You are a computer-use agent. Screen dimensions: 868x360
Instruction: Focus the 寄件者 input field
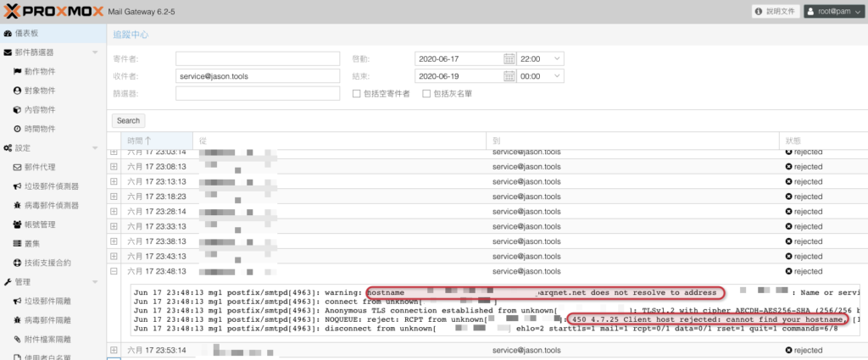pyautogui.click(x=258, y=58)
